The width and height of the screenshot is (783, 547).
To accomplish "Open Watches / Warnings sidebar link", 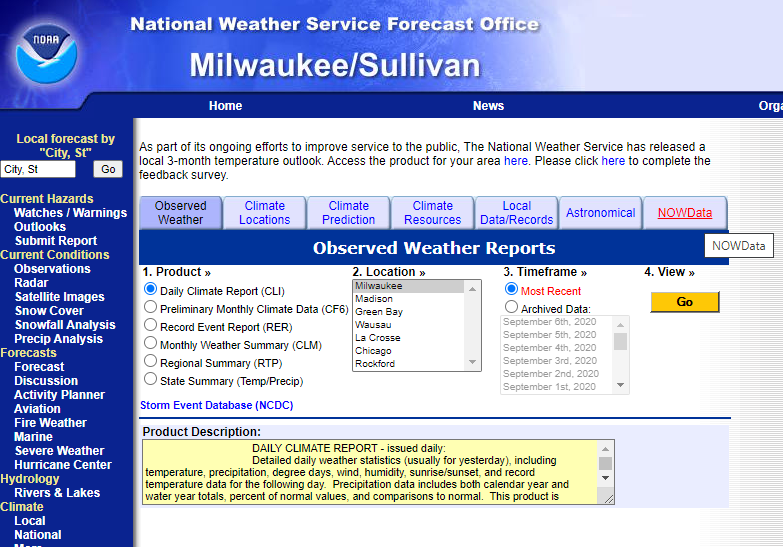I will pyautogui.click(x=70, y=213).
